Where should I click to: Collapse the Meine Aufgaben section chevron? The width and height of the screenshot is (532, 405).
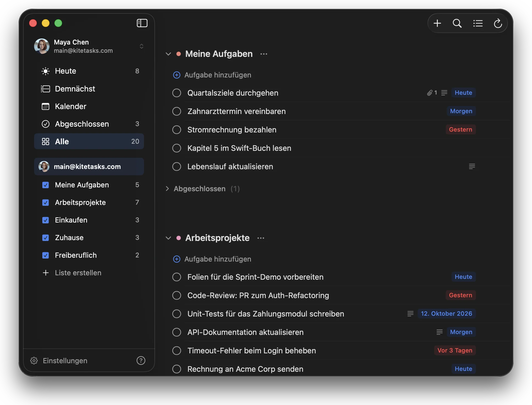[168, 54]
